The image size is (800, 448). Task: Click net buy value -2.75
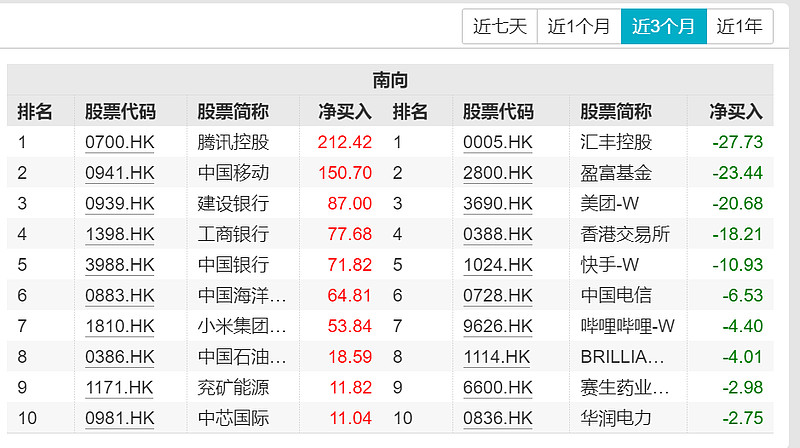[x=742, y=418]
